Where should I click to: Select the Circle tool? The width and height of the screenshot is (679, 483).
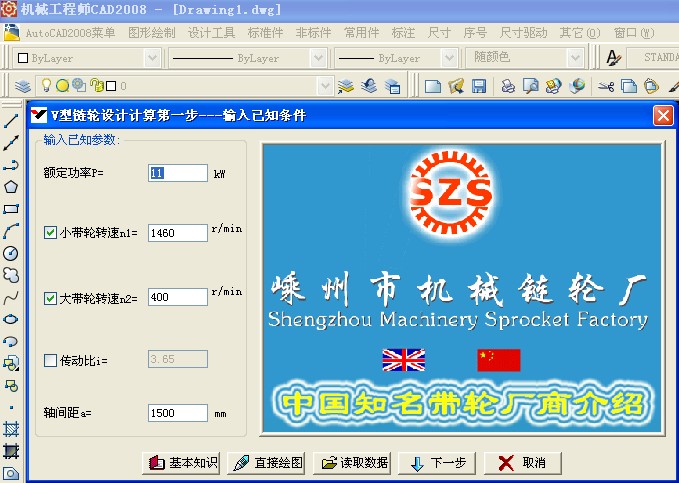[x=11, y=253]
